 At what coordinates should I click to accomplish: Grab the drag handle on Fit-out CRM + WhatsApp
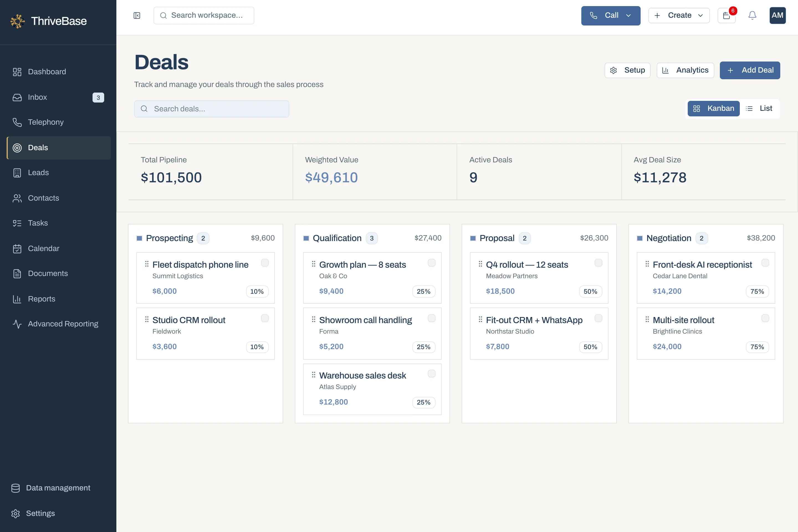(480, 319)
